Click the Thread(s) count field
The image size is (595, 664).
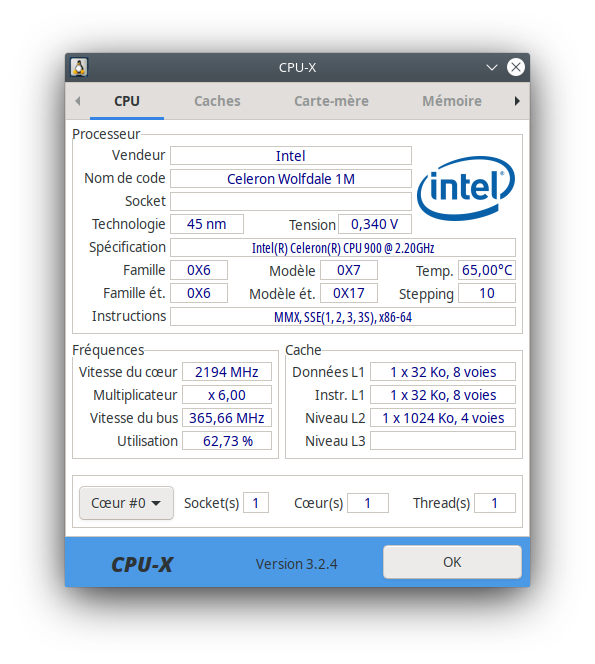tap(495, 503)
